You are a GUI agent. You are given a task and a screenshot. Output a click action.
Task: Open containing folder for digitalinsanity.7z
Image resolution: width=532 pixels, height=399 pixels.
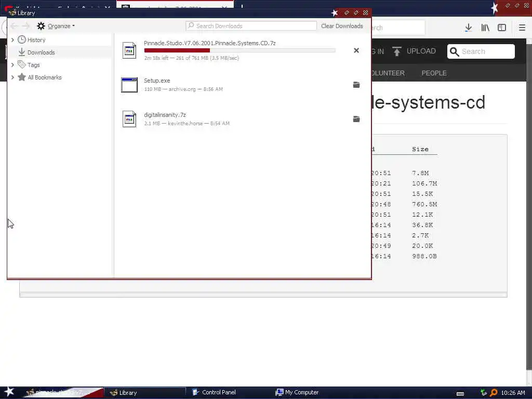click(x=356, y=119)
